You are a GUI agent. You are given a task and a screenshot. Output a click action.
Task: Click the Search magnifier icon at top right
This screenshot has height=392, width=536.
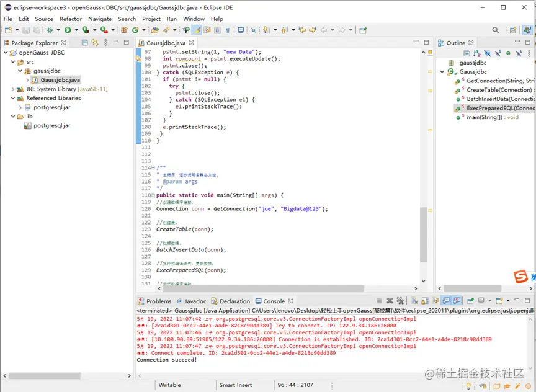click(x=496, y=30)
